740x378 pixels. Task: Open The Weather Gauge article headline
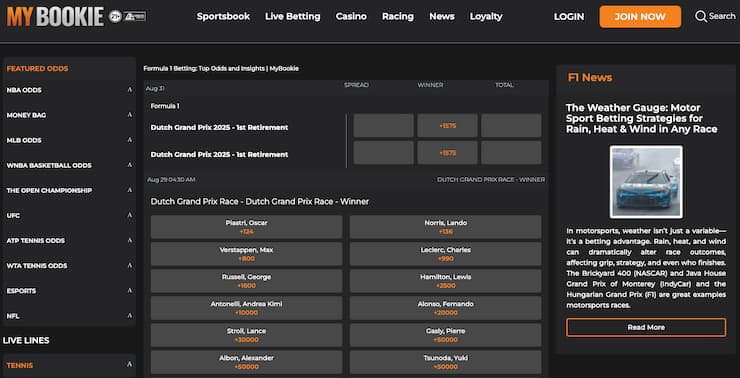click(x=642, y=118)
